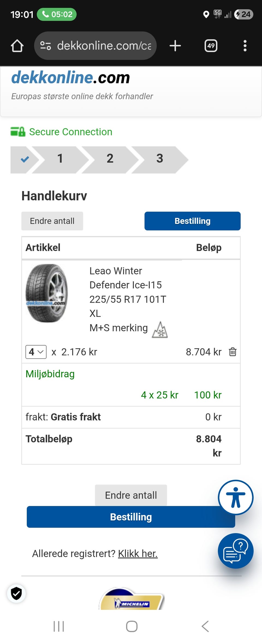This screenshot has height=644, width=262.
Task: Go to checkout step 1
Action: [x=60, y=159]
